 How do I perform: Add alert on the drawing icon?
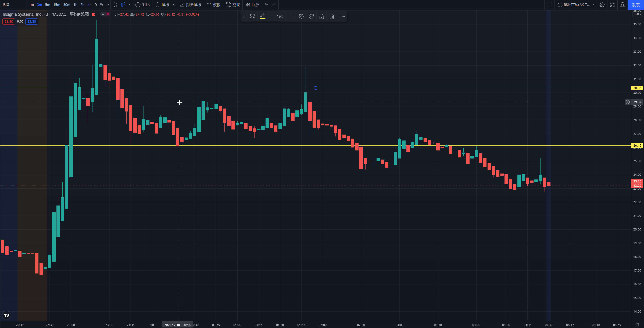coord(311,16)
